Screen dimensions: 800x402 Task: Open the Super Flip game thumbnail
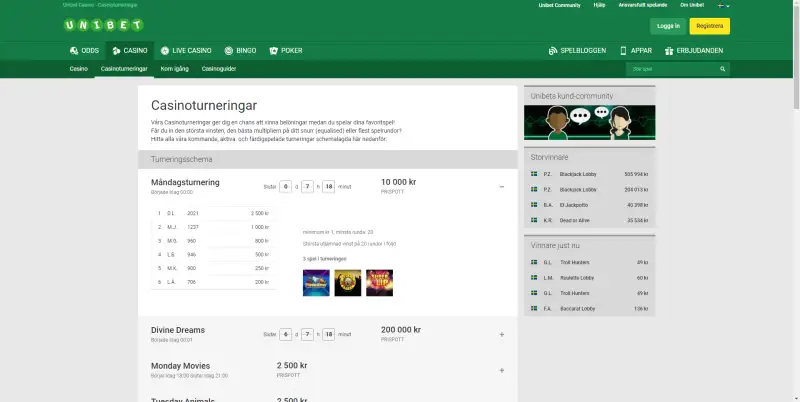tap(380, 283)
